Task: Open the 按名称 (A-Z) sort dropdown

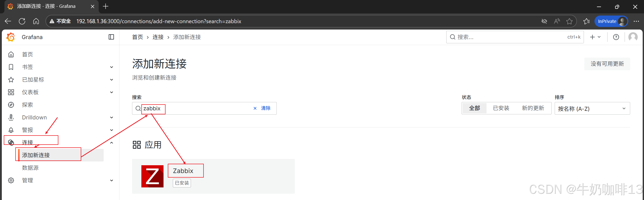Action: (592, 108)
